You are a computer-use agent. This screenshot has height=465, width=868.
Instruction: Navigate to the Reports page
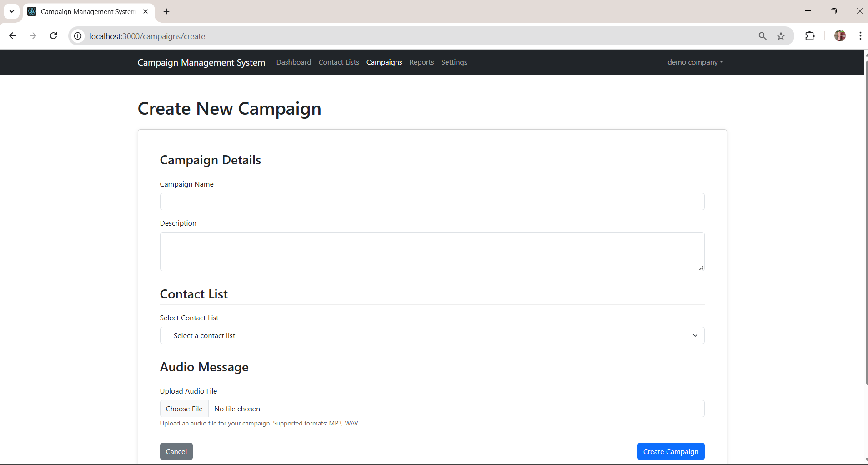[421, 62]
